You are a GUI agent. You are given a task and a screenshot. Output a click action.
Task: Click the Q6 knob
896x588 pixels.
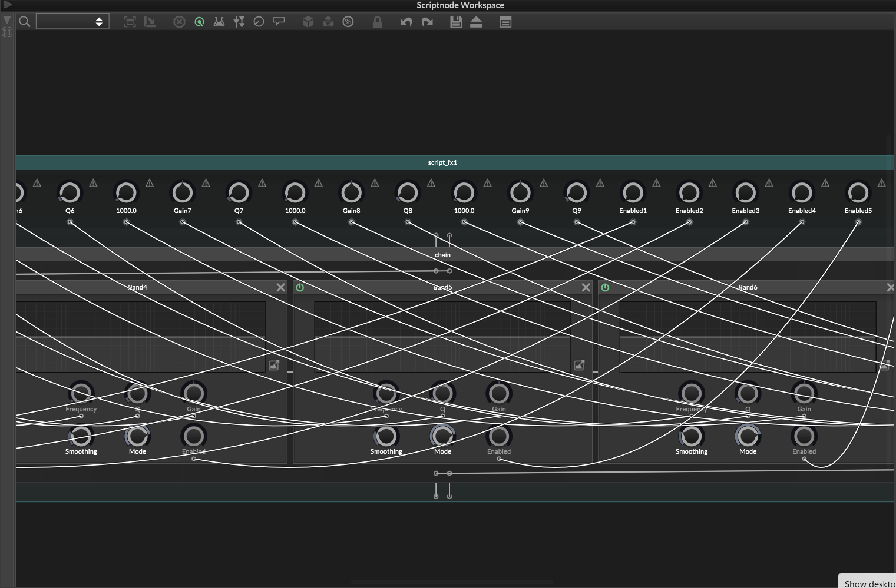[70, 192]
